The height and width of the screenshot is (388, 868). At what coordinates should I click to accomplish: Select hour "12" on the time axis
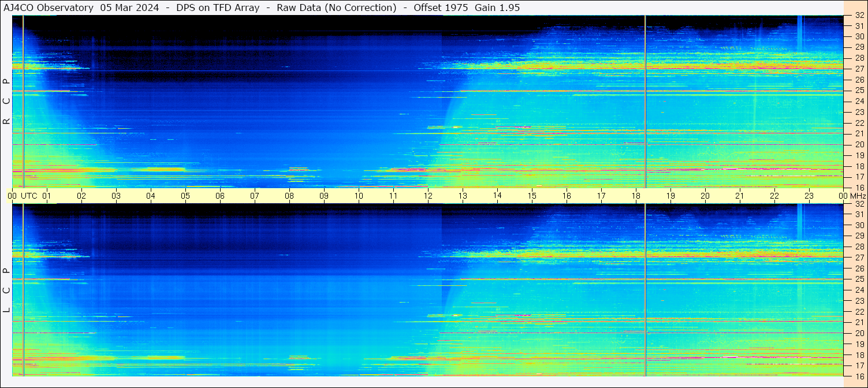tap(428, 196)
